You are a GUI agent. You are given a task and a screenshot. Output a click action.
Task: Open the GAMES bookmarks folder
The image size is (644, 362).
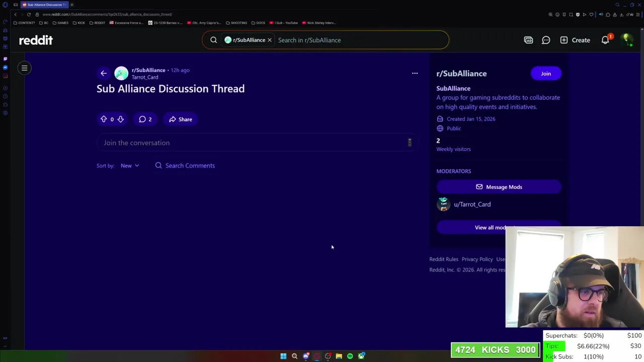(60, 23)
